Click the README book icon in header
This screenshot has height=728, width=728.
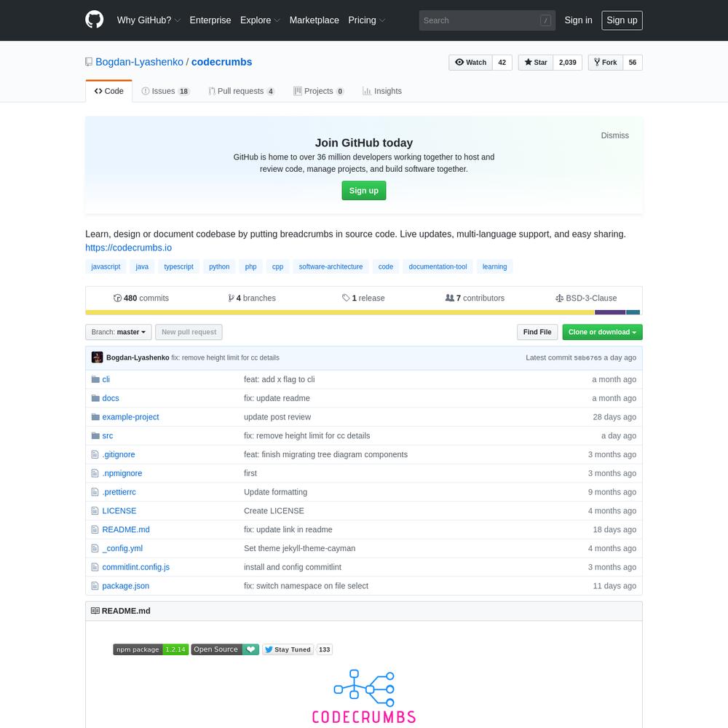click(x=95, y=611)
